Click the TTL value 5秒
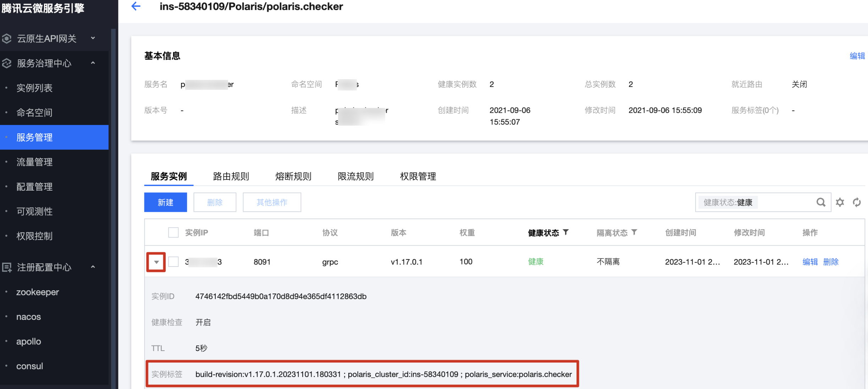The image size is (868, 389). (201, 348)
